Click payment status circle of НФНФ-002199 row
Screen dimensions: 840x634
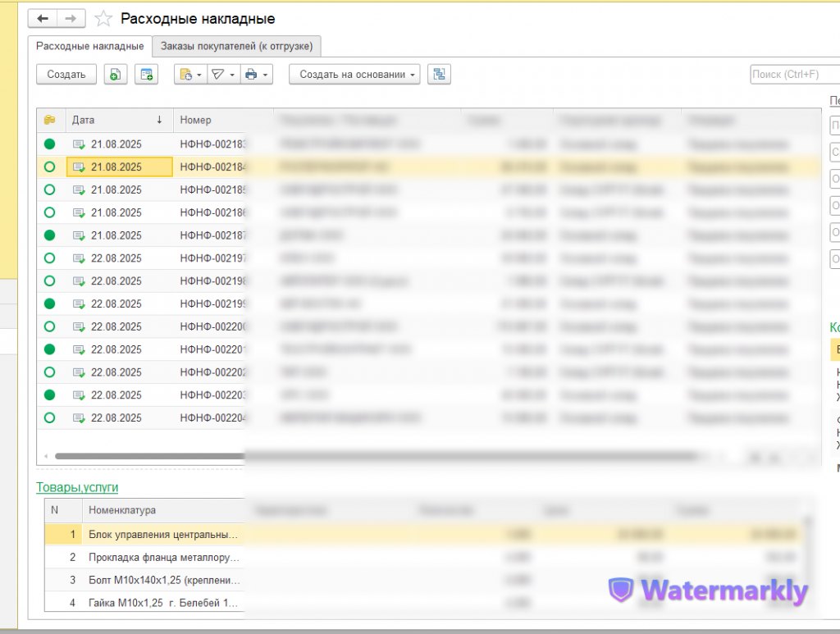pos(50,303)
